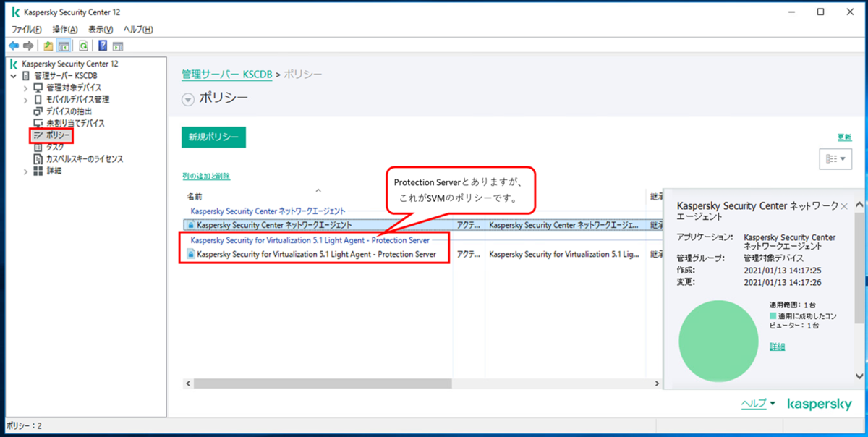Click the Light Agent - Protection Server group header
The width and height of the screenshot is (868, 437).
pos(310,239)
